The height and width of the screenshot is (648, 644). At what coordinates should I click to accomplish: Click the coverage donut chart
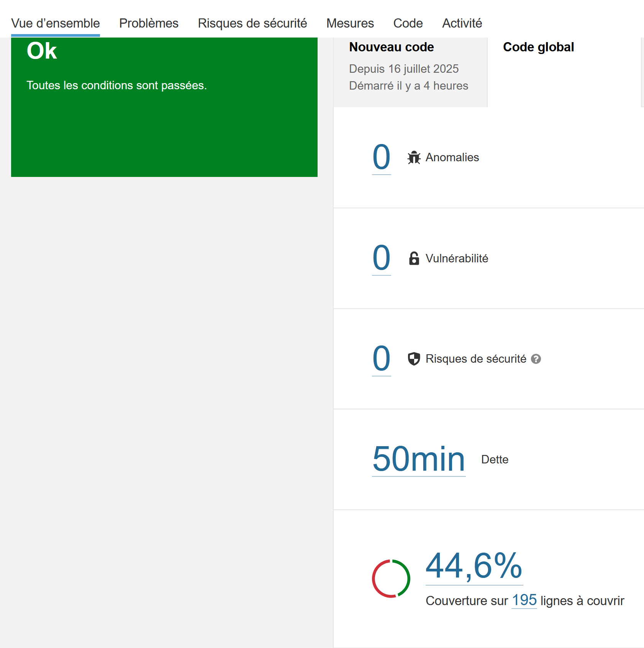[391, 578]
